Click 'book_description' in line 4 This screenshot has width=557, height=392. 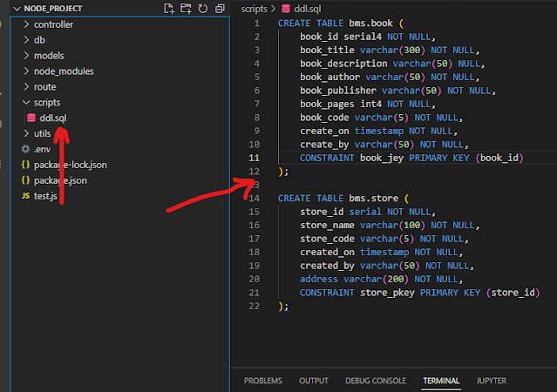click(x=343, y=64)
